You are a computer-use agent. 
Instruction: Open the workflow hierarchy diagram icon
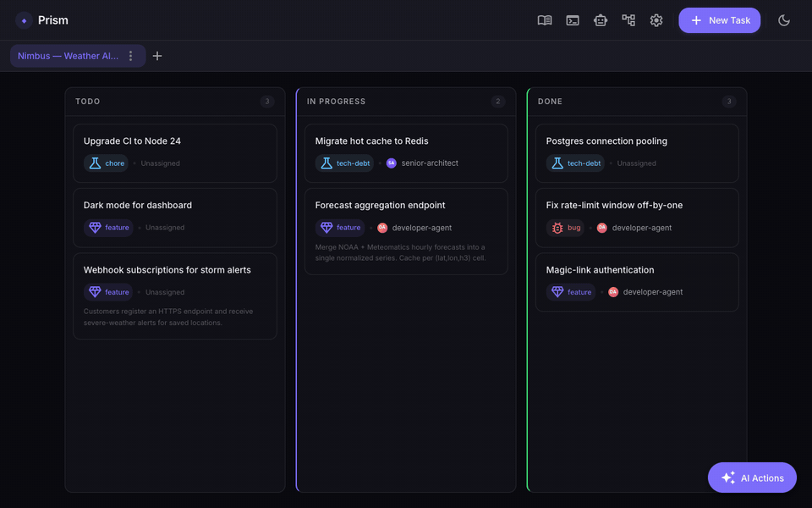coord(628,20)
